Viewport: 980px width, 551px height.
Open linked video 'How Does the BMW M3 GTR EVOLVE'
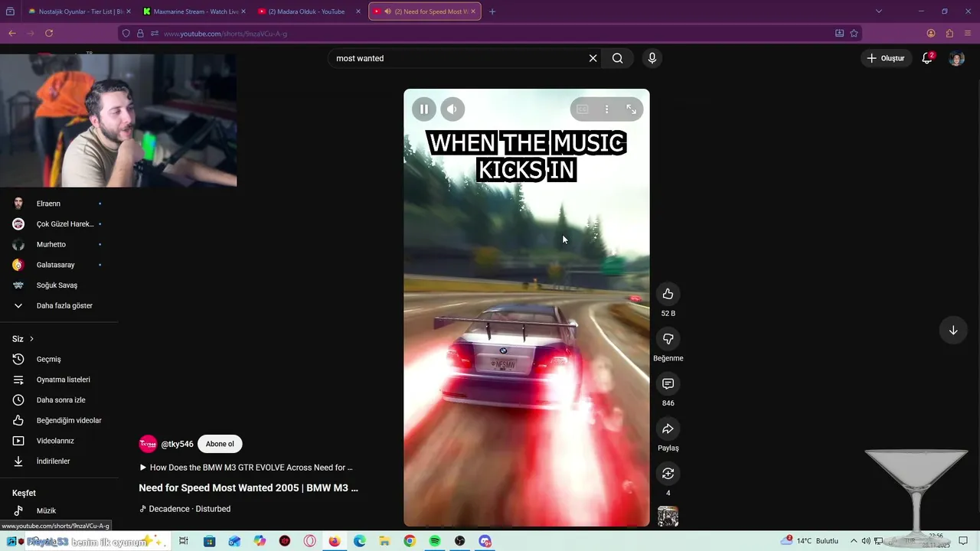click(x=246, y=468)
